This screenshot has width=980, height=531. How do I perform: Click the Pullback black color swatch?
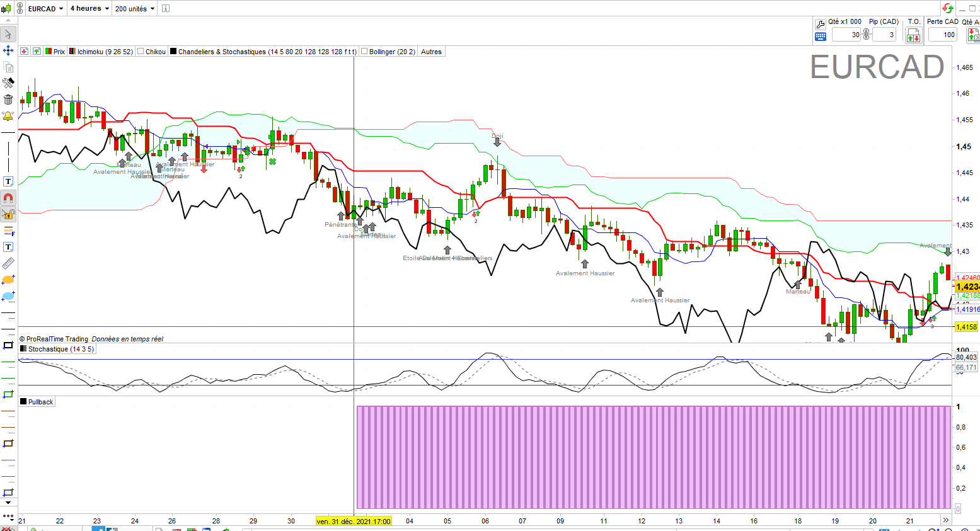[23, 402]
